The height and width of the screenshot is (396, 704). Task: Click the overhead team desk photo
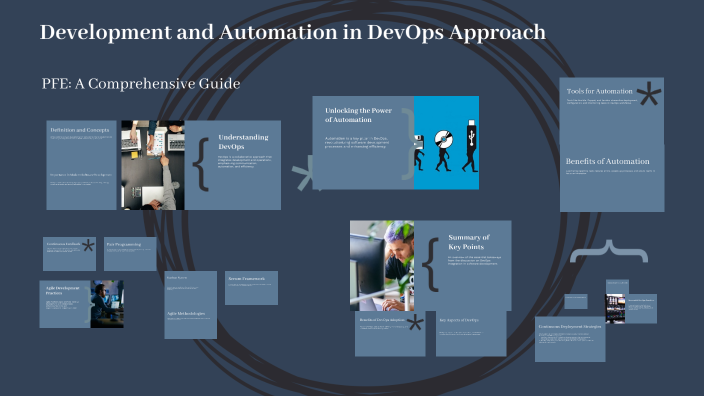coord(153,165)
